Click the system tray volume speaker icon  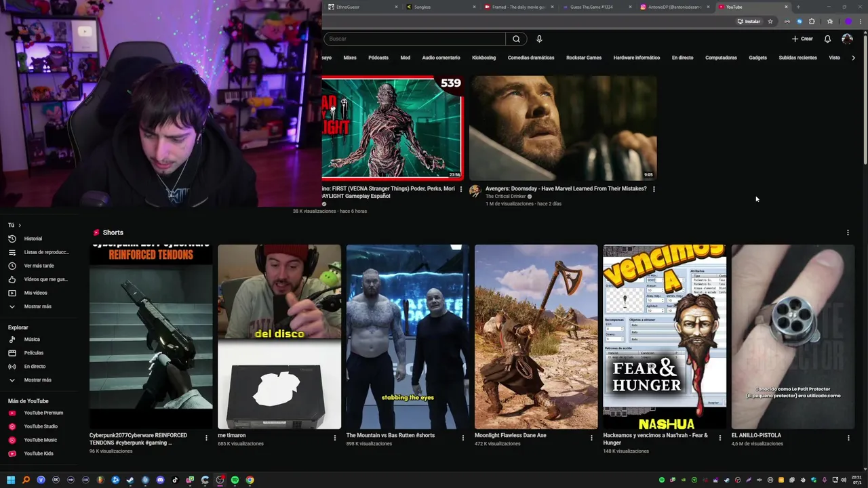point(844,480)
